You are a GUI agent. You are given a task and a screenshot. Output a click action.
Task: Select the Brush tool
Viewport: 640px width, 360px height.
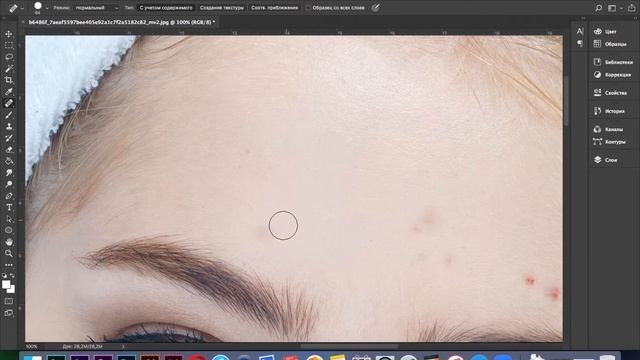click(x=9, y=115)
